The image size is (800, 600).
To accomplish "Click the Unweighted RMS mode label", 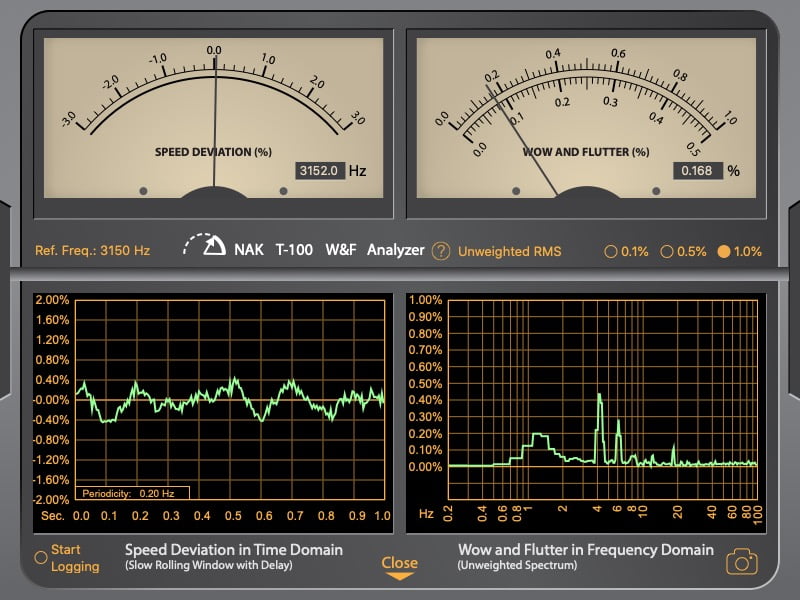I will [509, 252].
